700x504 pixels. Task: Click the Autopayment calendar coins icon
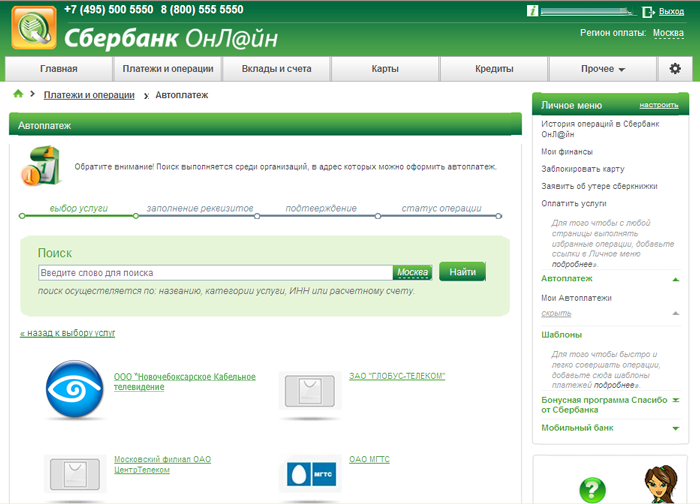tap(40, 166)
